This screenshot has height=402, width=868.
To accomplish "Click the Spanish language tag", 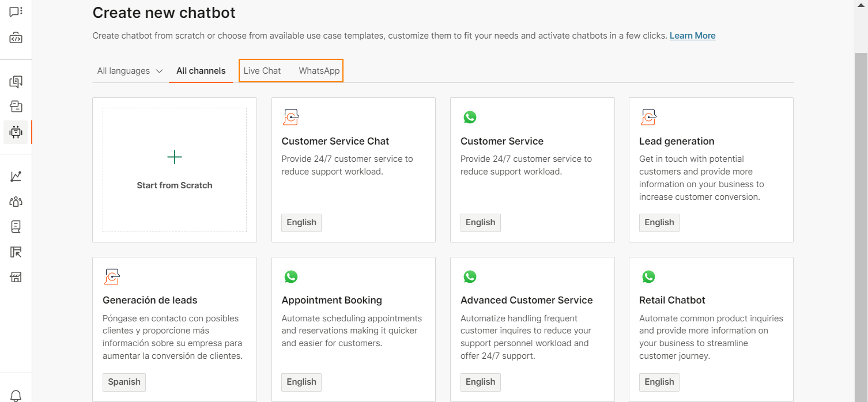I will (124, 382).
